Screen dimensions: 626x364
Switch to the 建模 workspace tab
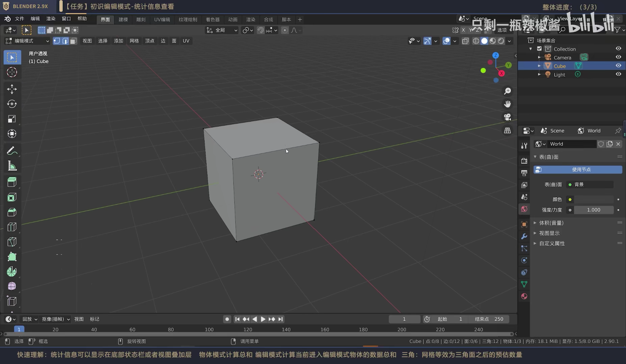pos(123,20)
